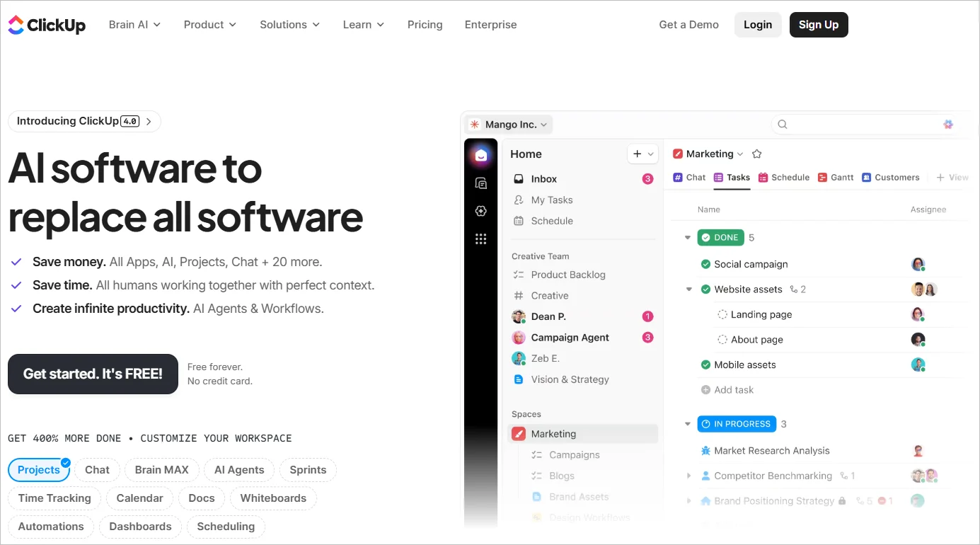980x545 pixels.
Task: Click the status circle next to Landing page
Action: 722,314
